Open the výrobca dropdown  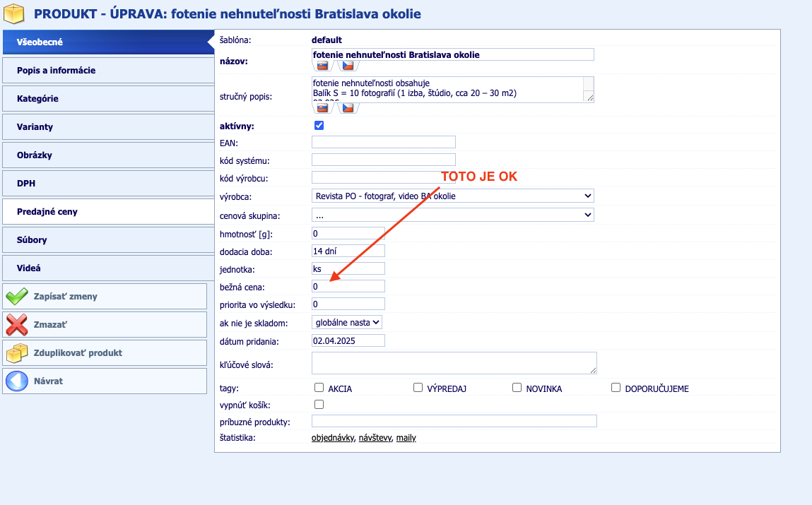pyautogui.click(x=452, y=196)
